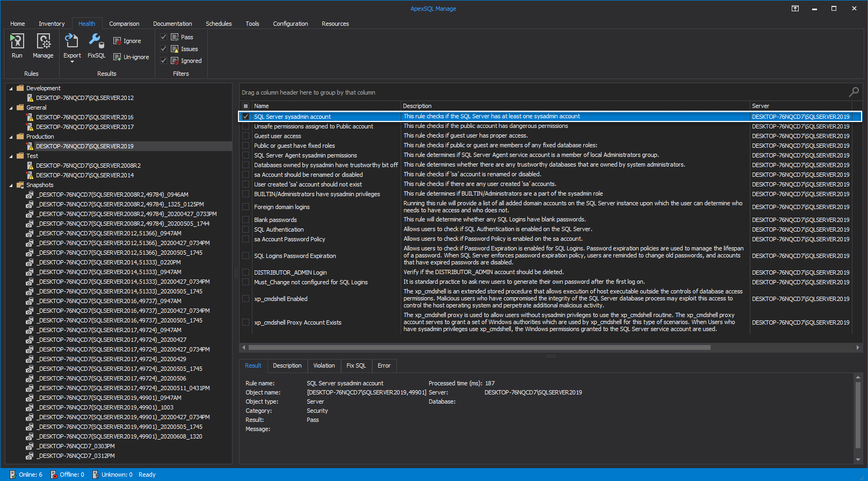
Task: Click the Test folder icon
Action: [20, 156]
